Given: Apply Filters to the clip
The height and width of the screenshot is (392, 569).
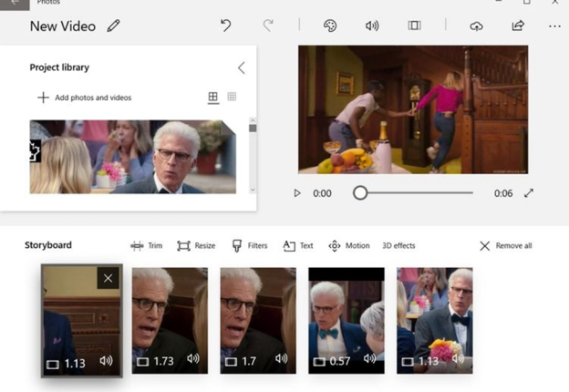Looking at the screenshot, I should tap(250, 246).
